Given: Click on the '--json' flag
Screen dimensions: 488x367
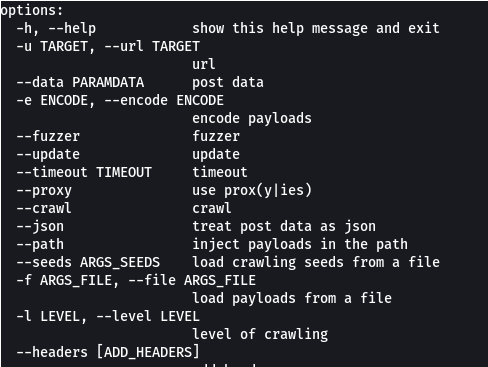Looking at the screenshot, I should (40, 227).
